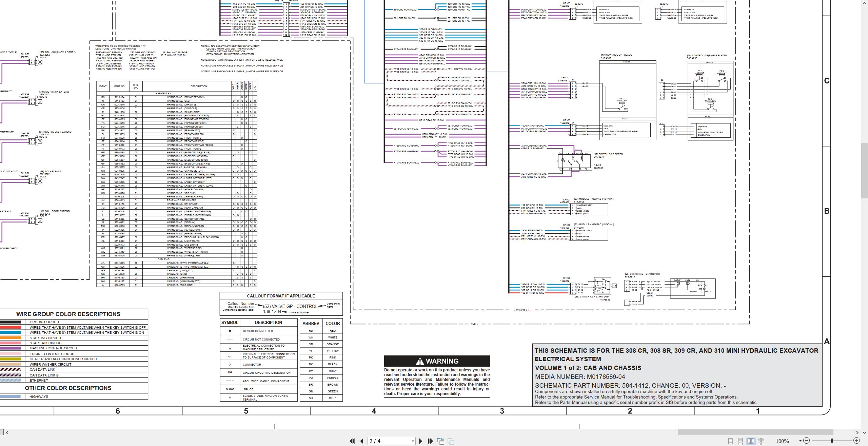The width and height of the screenshot is (868, 446).
Task: Click the 'SCHEMATIC PART NUMBER: 584-1412' line
Action: [x=630, y=386]
